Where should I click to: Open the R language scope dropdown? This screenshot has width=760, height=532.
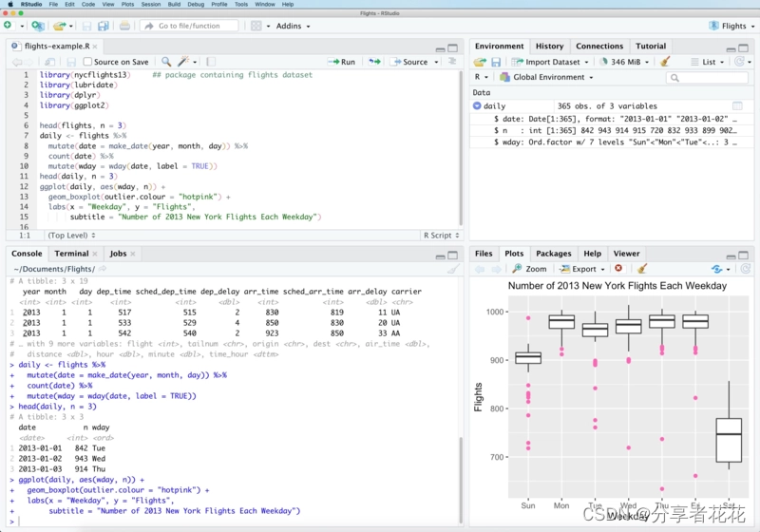click(x=481, y=77)
